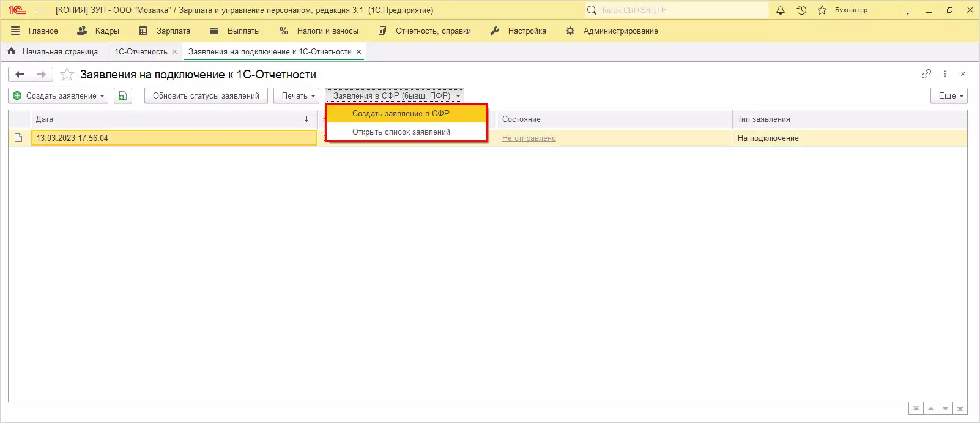Click into the search field Ctrl+Shift+F
The height and width of the screenshot is (423, 980).
coord(677,10)
